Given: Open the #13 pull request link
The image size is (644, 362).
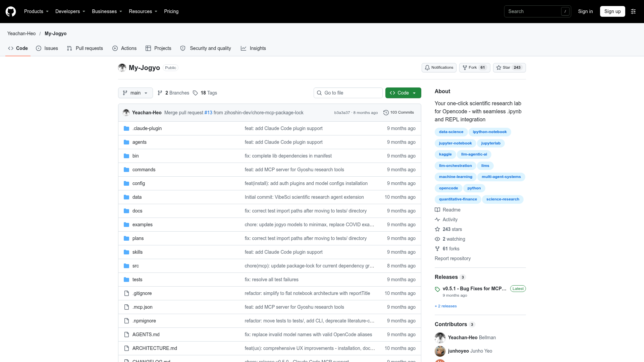Looking at the screenshot, I should pos(208,113).
